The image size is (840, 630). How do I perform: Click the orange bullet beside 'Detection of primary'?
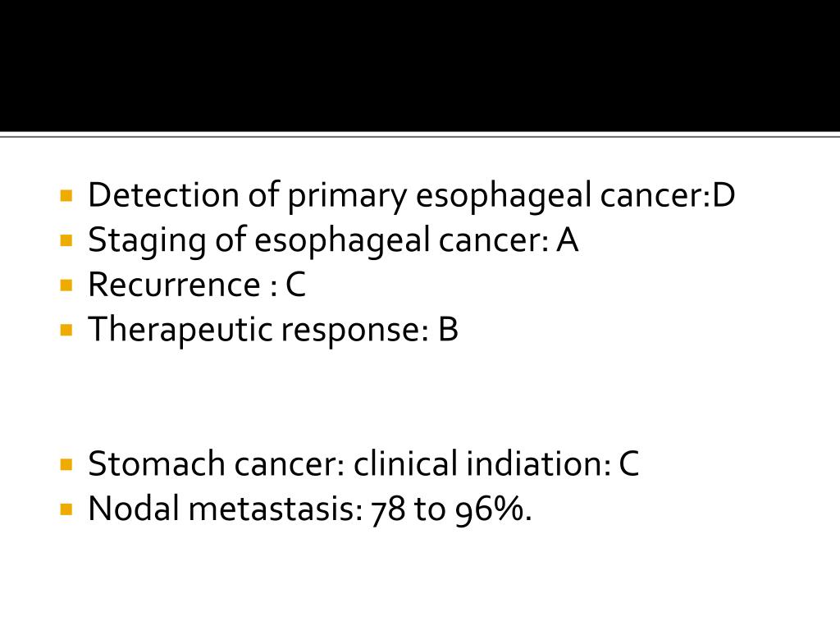pos(66,196)
